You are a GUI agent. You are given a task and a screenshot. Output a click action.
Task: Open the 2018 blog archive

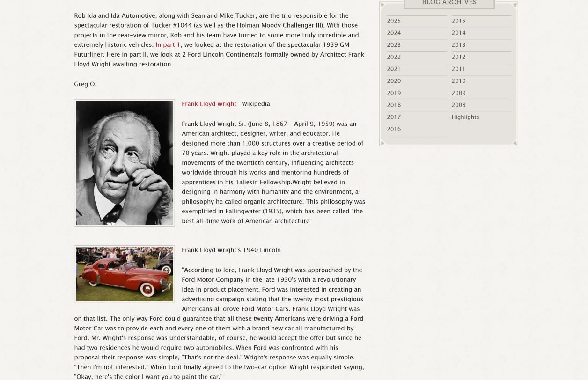(x=394, y=105)
